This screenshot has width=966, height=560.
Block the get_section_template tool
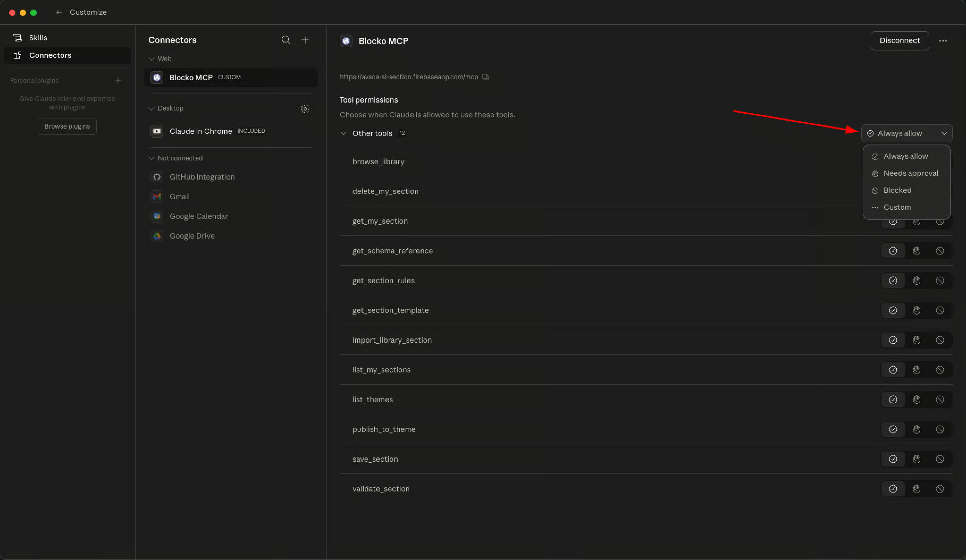(x=939, y=310)
